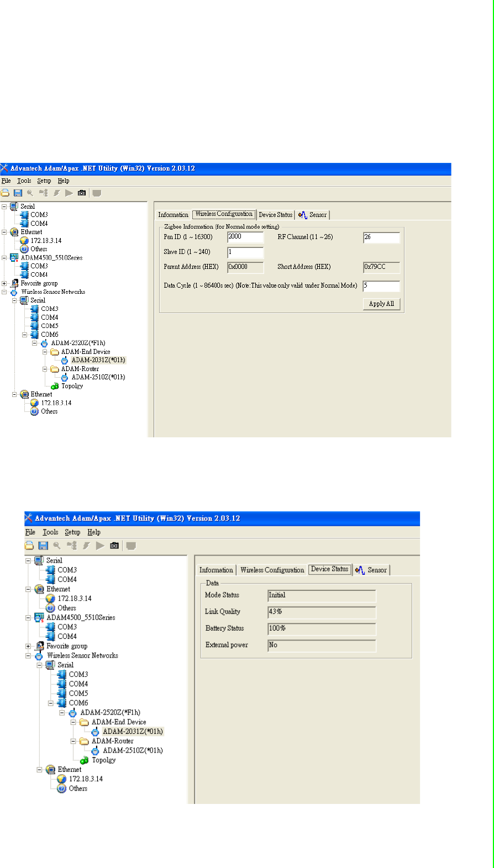Select COM5 in Pan ID window tree
Viewport: 494px width, 868px height.
49,326
